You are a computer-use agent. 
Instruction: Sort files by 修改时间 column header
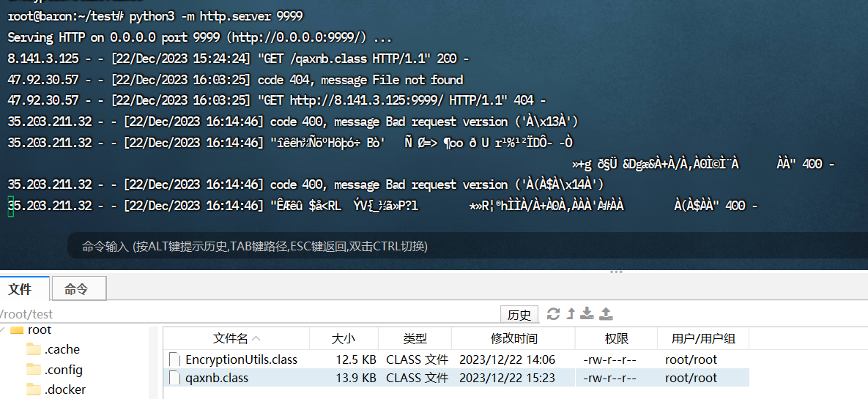513,338
